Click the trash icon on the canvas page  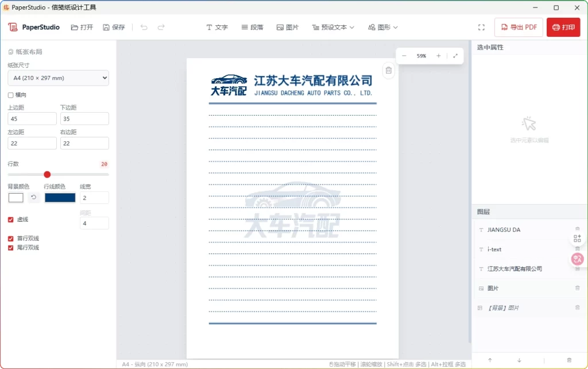pos(389,70)
